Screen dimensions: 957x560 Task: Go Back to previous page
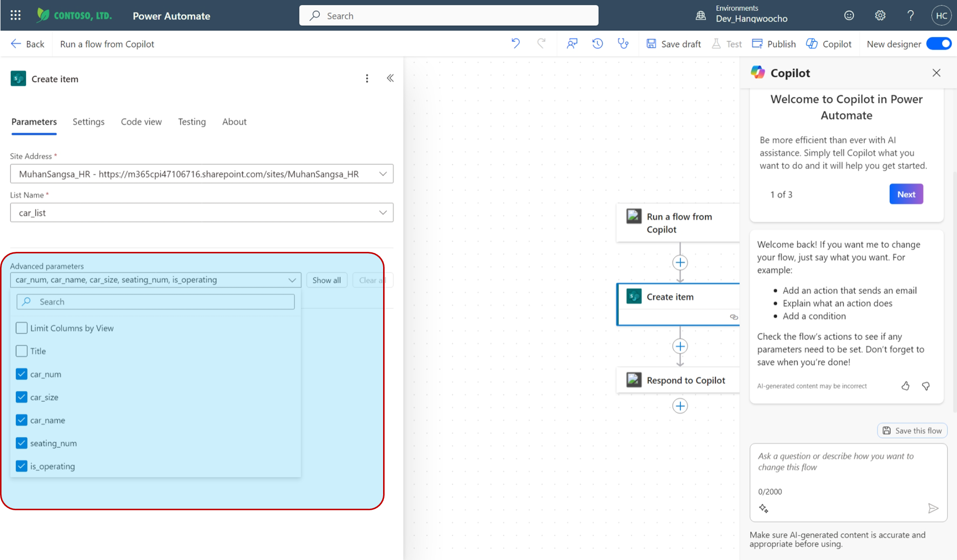coord(27,44)
